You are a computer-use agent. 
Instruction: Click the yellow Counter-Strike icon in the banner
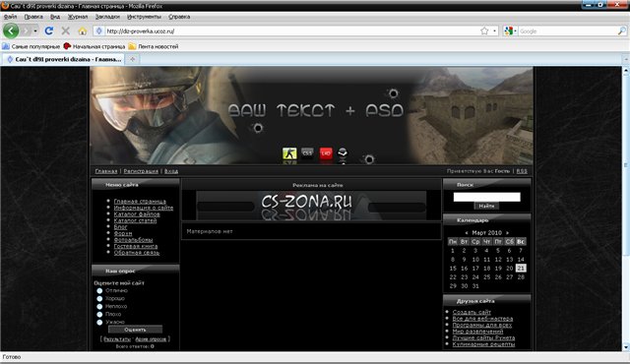tap(289, 153)
